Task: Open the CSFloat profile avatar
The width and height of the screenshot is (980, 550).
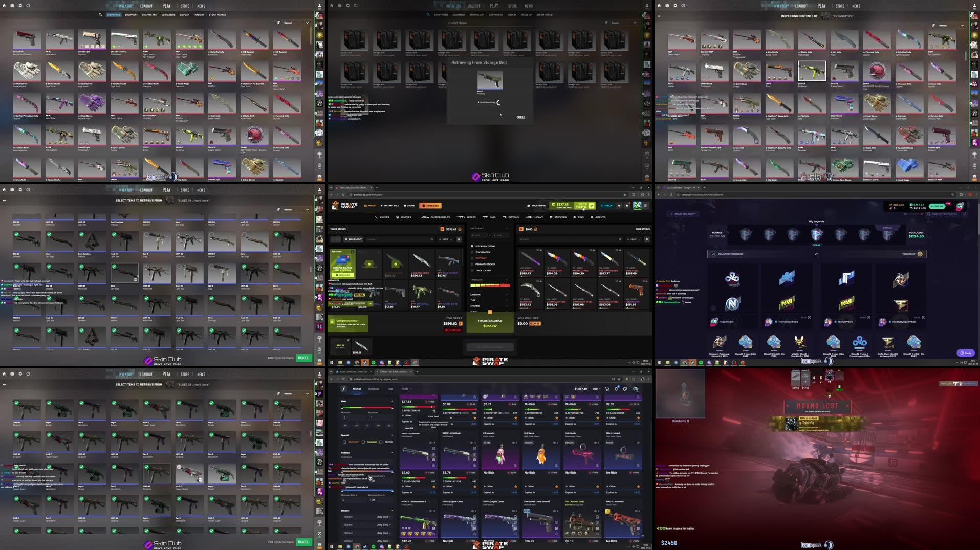Action: pos(636,389)
